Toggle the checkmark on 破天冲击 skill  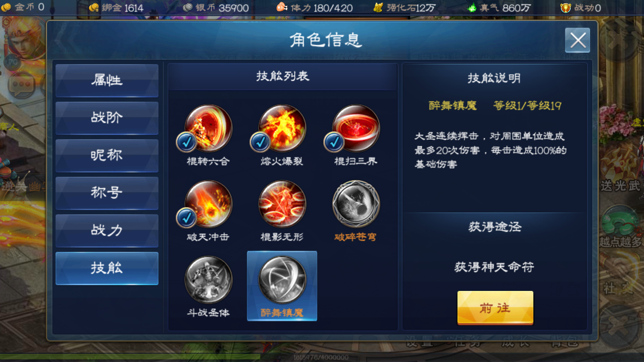186,218
